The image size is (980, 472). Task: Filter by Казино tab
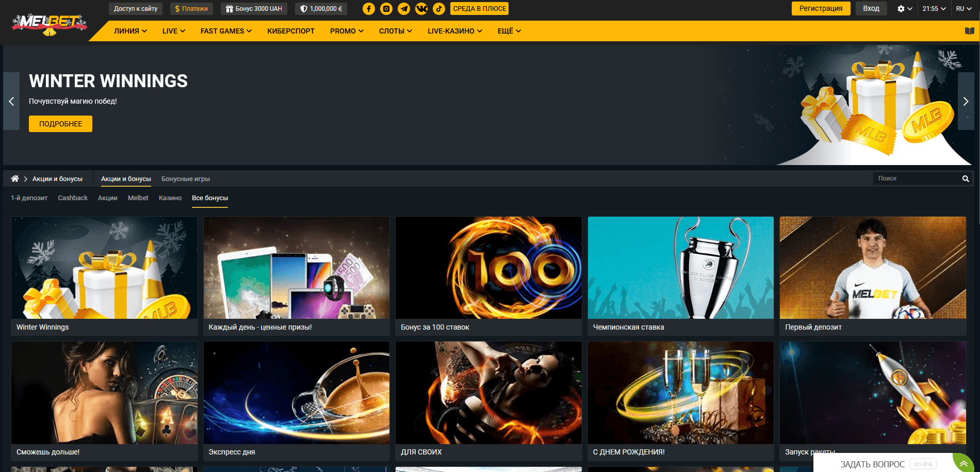(170, 198)
